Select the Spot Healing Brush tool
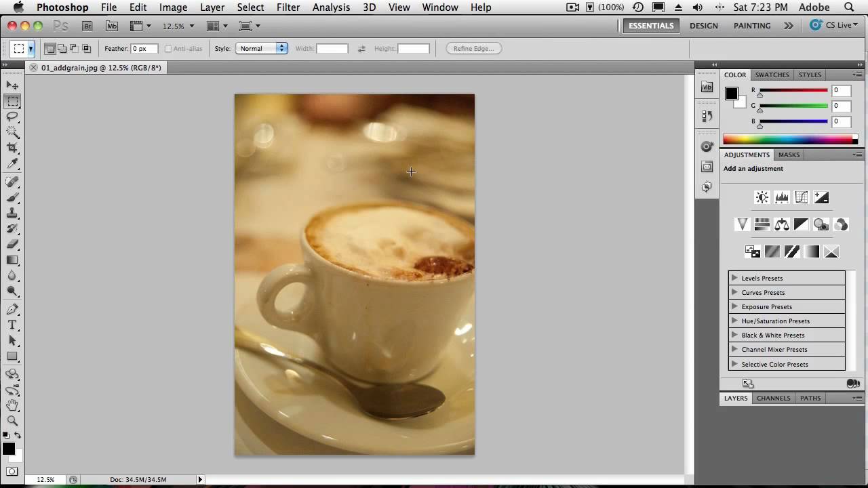The width and height of the screenshot is (868, 488). coord(12,182)
